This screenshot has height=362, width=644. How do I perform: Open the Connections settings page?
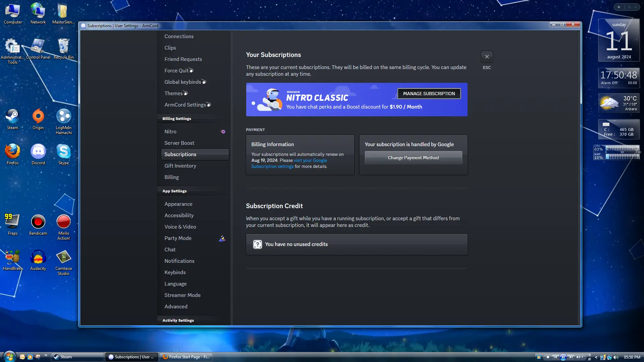pos(179,37)
